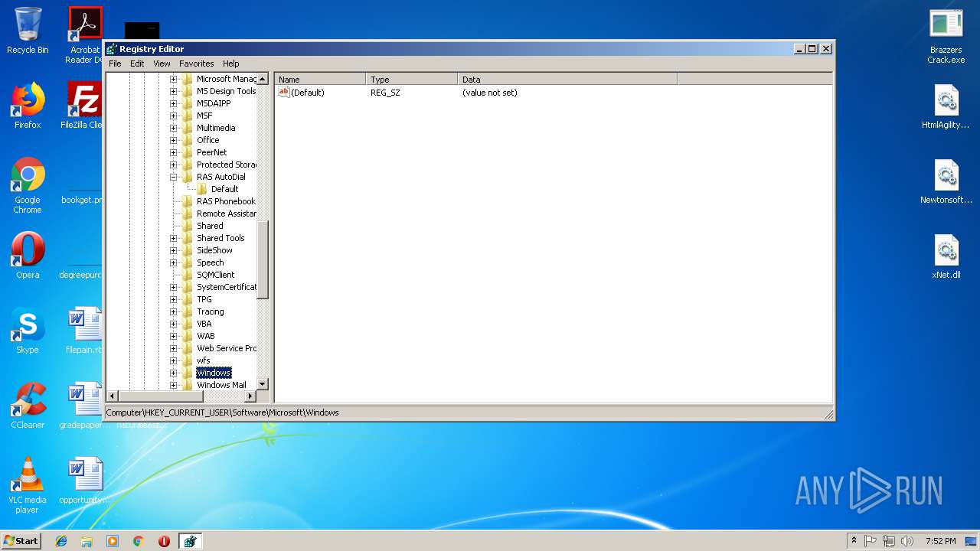Expand the MS Design Tools key

pyautogui.click(x=174, y=91)
